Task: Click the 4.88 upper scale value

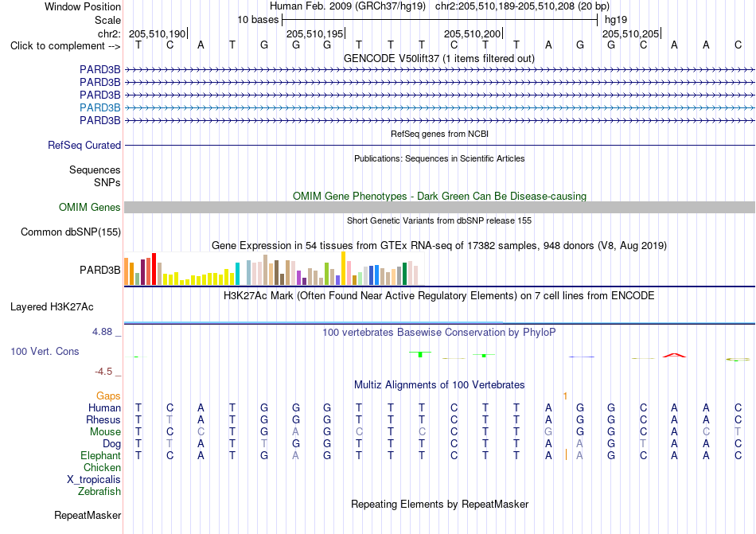Action: coord(102,332)
